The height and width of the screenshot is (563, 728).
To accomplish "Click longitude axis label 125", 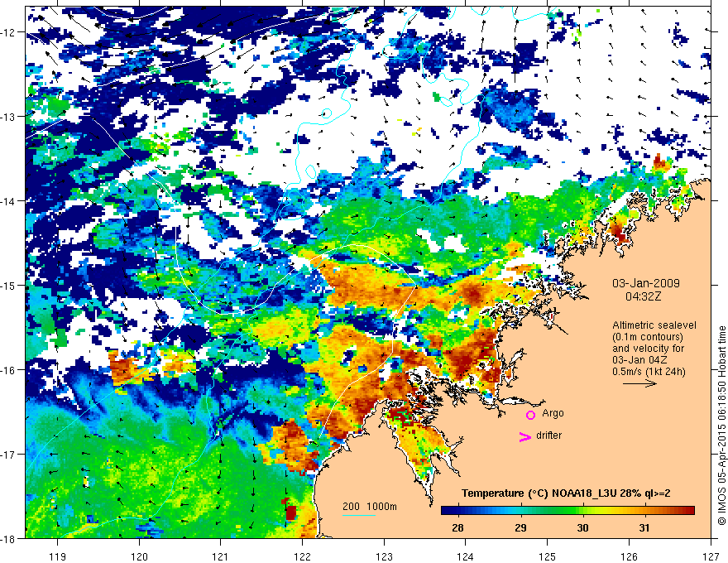I will point(548,556).
